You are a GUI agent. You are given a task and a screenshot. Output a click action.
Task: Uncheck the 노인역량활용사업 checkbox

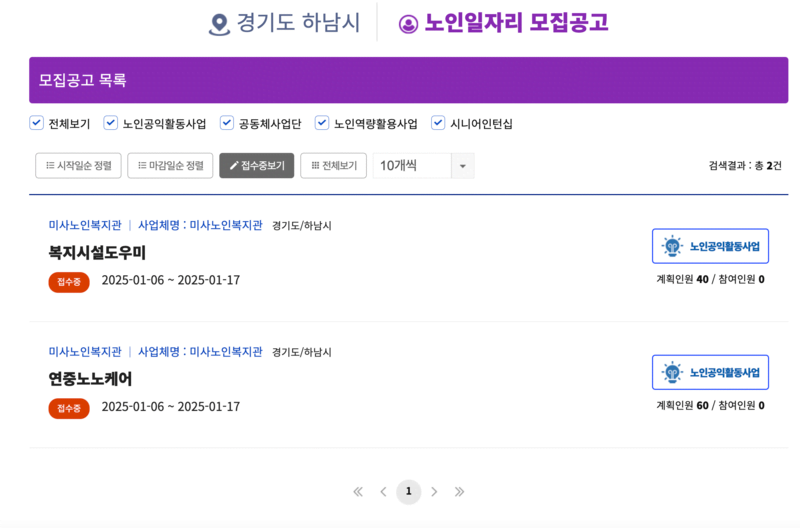click(x=322, y=123)
